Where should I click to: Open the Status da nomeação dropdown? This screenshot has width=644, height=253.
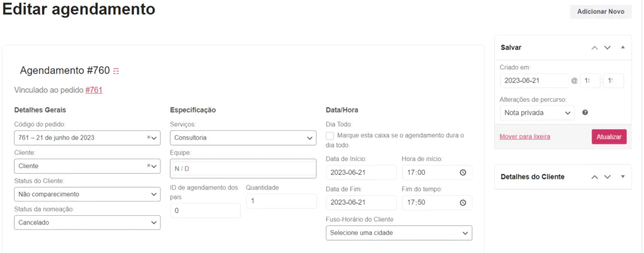(87, 223)
